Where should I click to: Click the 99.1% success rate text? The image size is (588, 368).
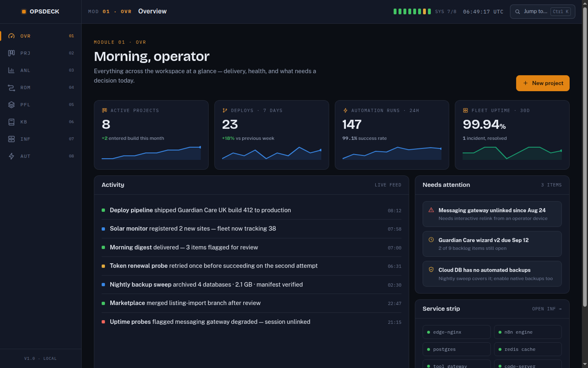(x=364, y=138)
